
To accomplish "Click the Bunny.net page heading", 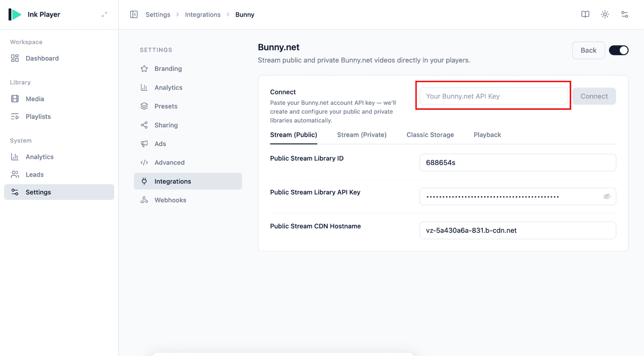I will 278,47.
